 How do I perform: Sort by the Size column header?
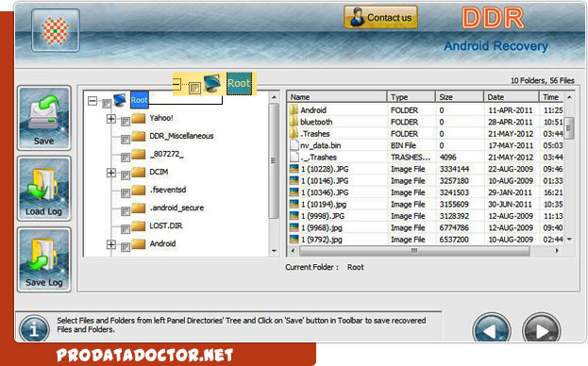(x=460, y=97)
